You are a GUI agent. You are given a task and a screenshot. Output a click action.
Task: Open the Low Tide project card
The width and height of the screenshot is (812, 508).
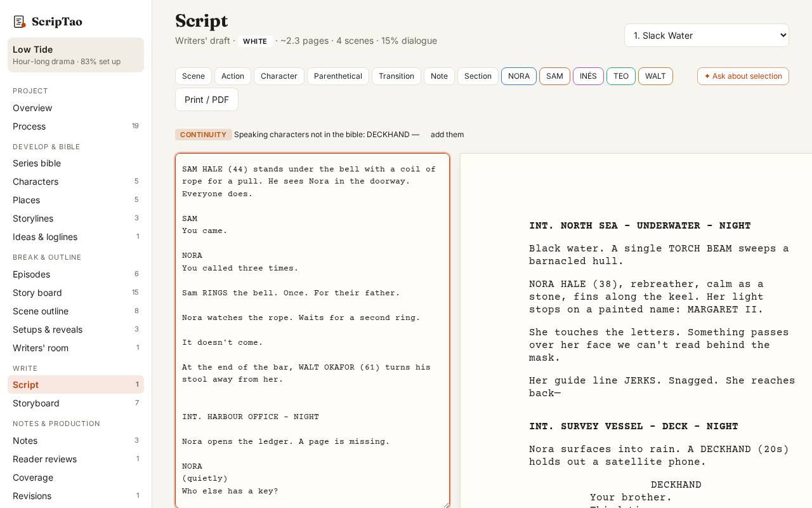coord(75,55)
